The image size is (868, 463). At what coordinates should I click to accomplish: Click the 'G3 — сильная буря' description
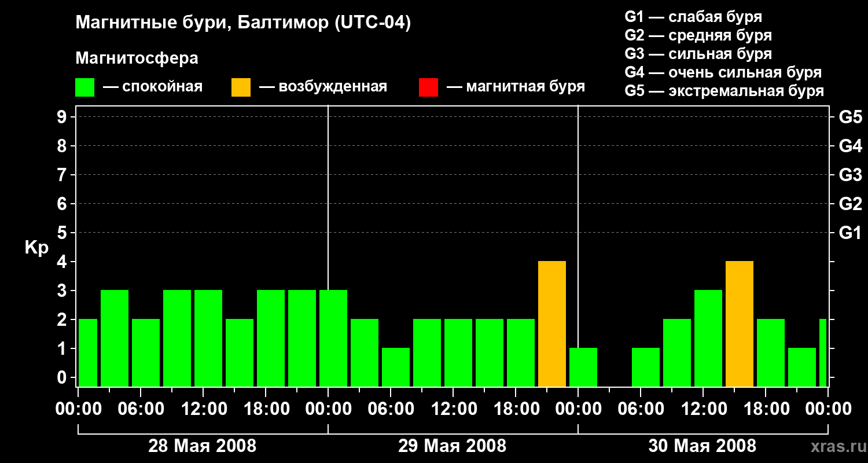tap(698, 54)
